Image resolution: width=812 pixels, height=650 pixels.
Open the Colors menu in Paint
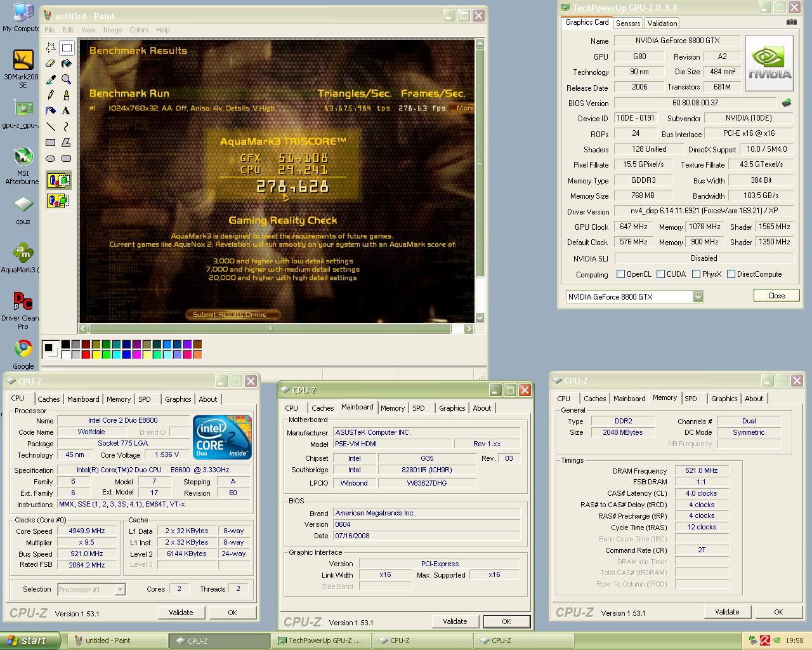pyautogui.click(x=139, y=30)
